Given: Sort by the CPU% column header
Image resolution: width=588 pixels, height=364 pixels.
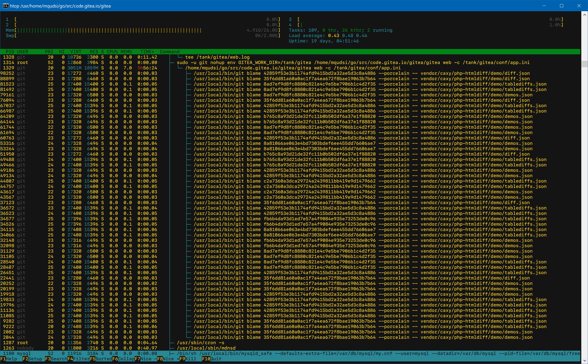Looking at the screenshot, I should (x=112, y=52).
